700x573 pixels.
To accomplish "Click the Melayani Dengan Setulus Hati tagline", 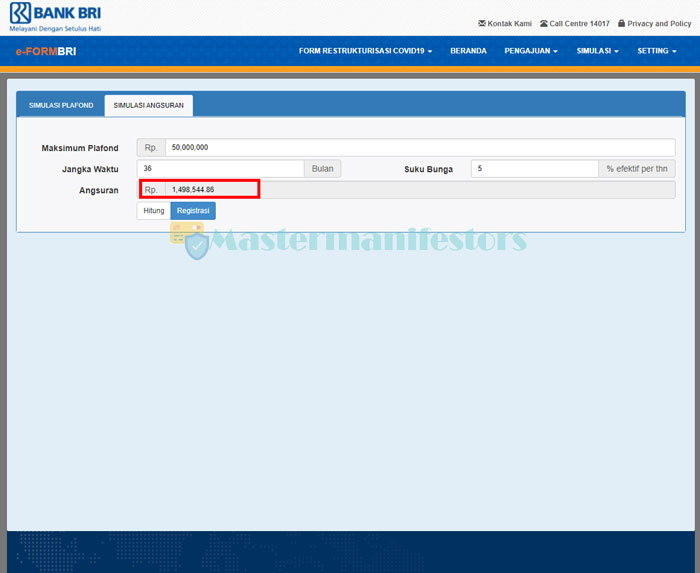I will (x=55, y=29).
